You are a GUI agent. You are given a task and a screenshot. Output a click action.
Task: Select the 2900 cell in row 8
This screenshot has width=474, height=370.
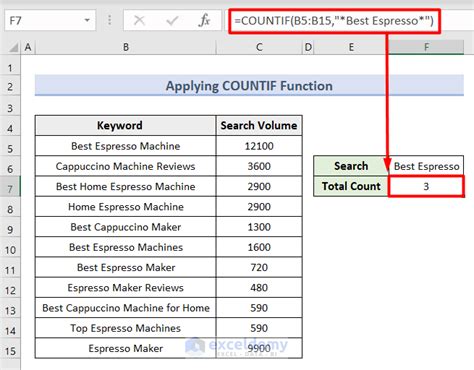click(259, 207)
